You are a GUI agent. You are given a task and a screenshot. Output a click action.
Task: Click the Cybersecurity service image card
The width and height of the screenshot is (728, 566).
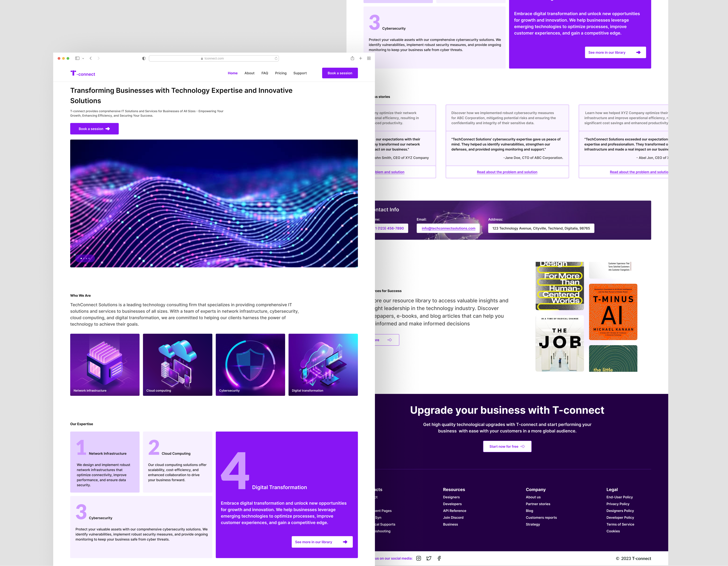coord(250,365)
